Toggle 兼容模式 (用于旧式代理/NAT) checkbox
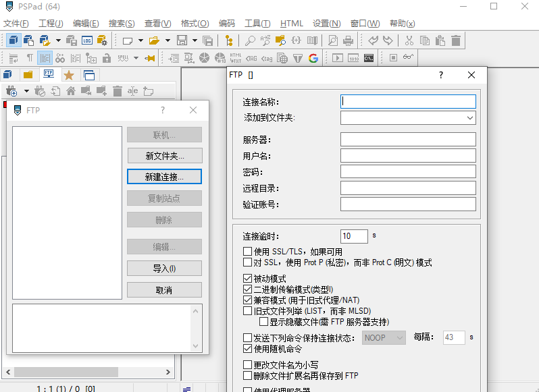This screenshot has width=539, height=392. point(247,300)
